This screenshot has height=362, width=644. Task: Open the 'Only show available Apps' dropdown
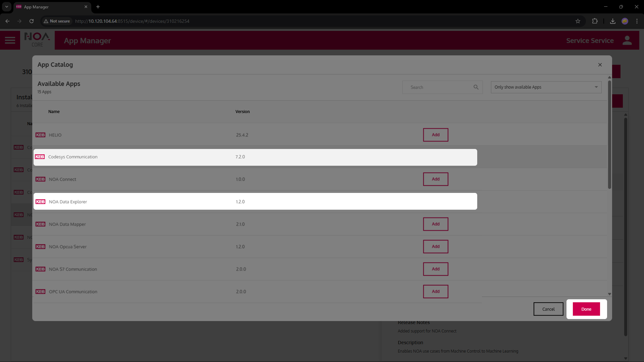[546, 87]
